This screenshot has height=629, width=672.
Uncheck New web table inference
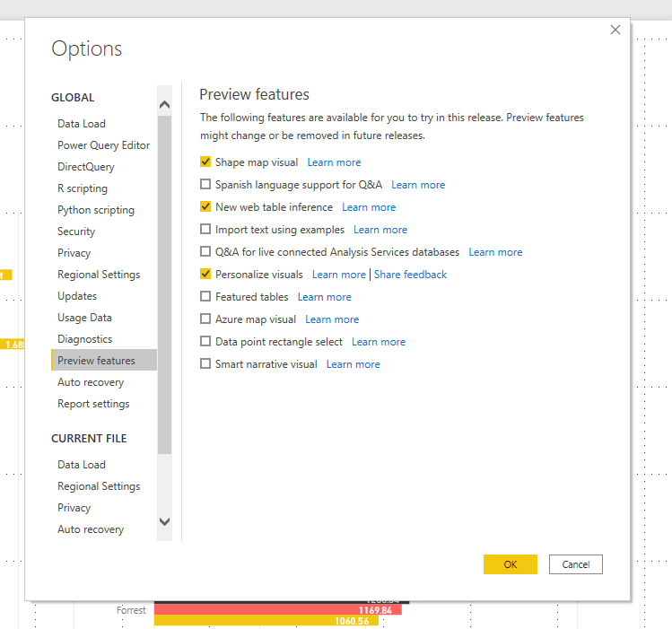point(205,206)
